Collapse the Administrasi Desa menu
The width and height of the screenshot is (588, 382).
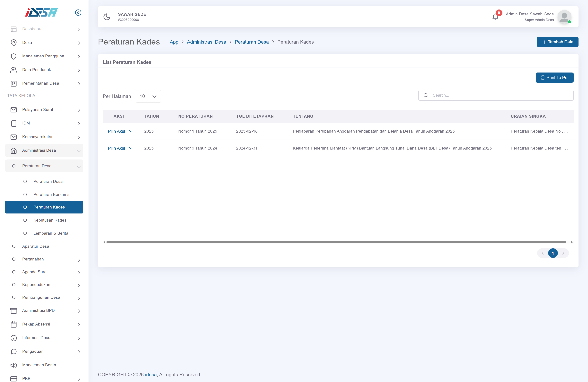click(44, 150)
